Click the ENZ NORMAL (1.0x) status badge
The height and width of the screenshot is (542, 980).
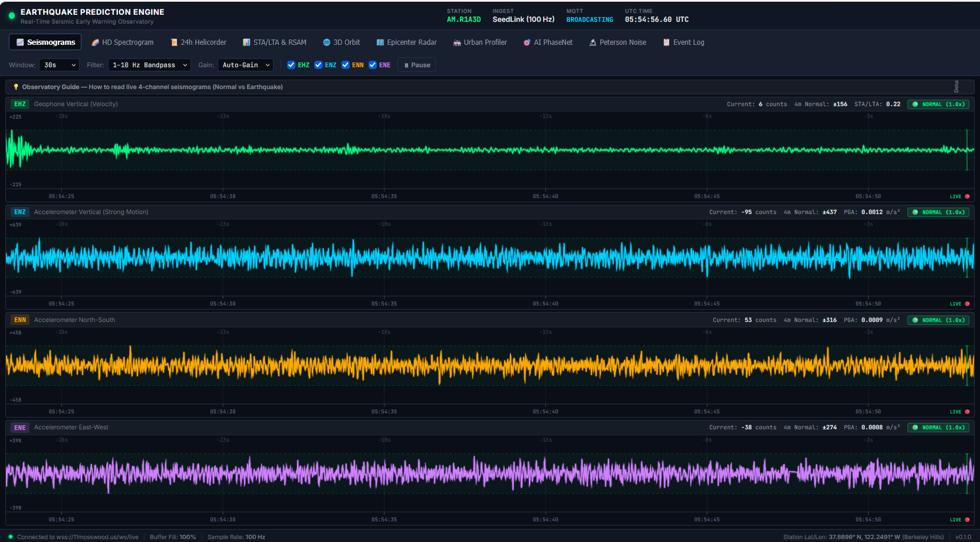point(938,212)
